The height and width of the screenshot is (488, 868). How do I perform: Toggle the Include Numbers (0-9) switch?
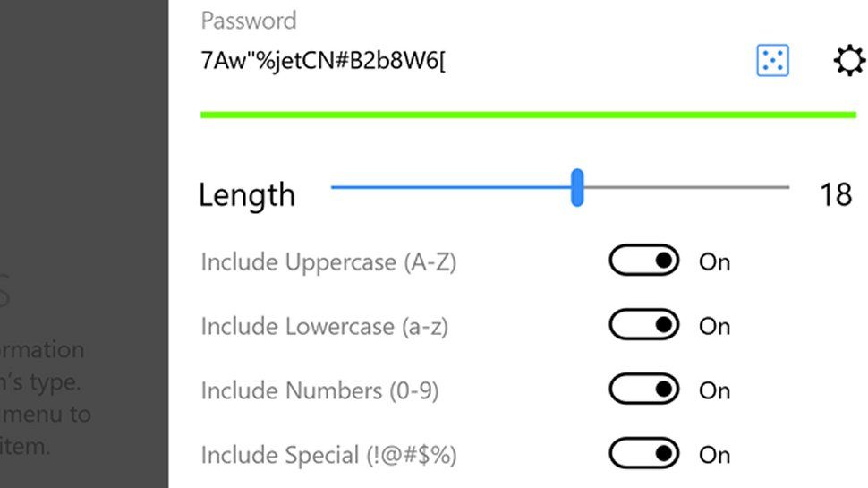pos(644,390)
